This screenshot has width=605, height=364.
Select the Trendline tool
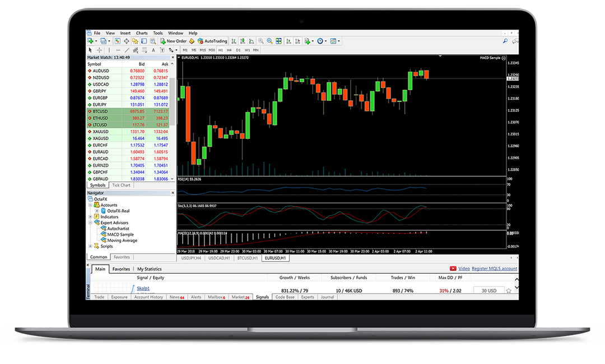[x=127, y=50]
